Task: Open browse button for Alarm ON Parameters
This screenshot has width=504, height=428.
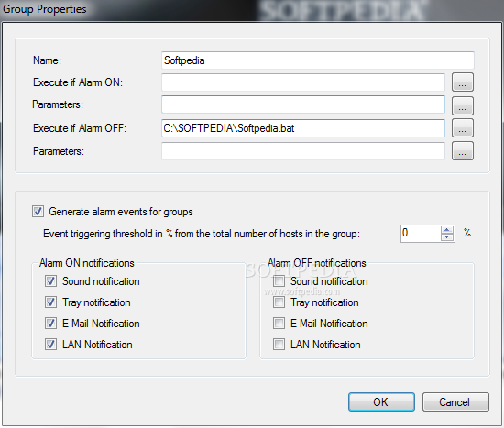Action: [463, 105]
